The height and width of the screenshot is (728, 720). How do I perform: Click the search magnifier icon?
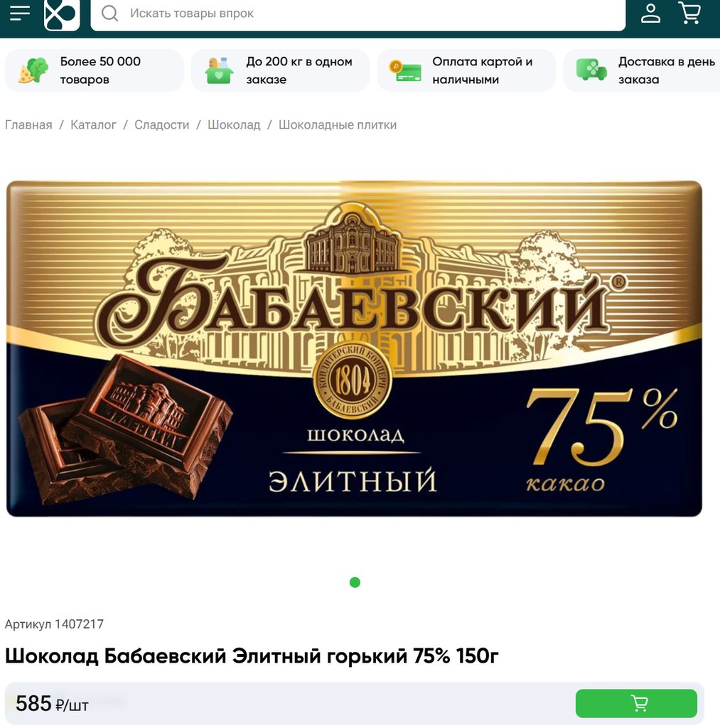[x=109, y=14]
